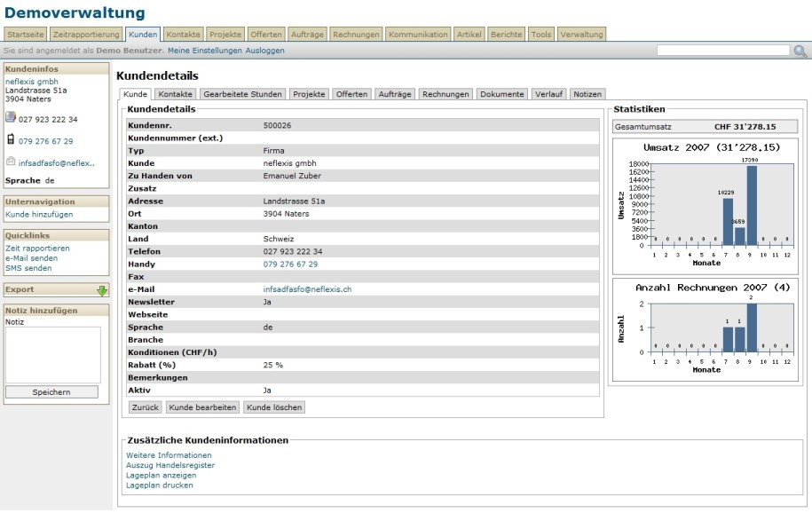Click the Ort value 3904 Naters
The width and height of the screenshot is (812, 513).
pos(286,214)
